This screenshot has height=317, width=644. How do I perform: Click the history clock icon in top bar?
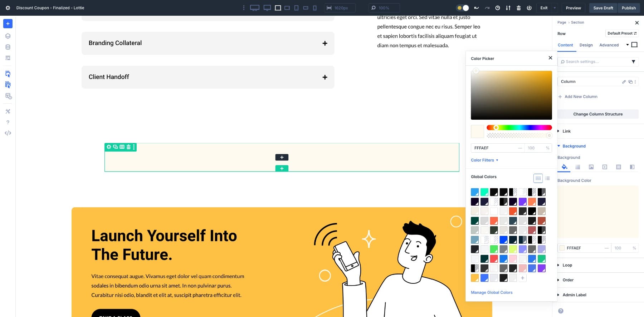tap(497, 8)
